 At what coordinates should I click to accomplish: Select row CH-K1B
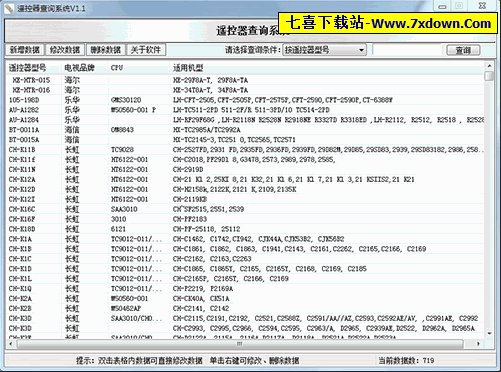coord(245,249)
